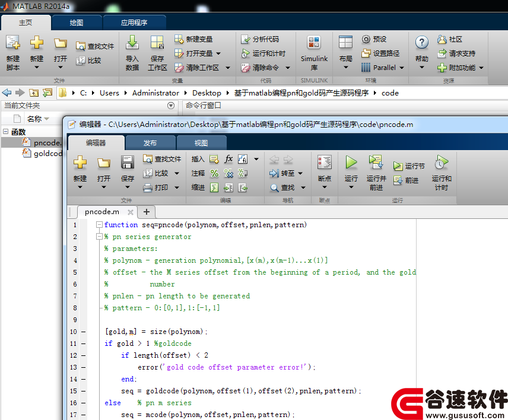The height and width of the screenshot is (420, 508).
Task: Click the editor 打印 printer button
Action: pyautogui.click(x=156, y=187)
